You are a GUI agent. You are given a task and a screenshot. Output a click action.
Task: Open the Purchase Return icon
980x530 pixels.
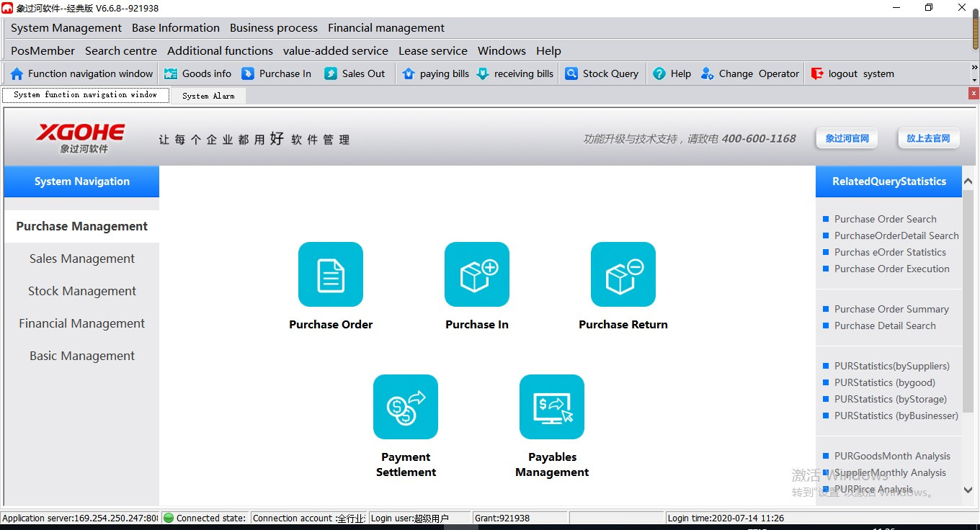click(x=623, y=274)
